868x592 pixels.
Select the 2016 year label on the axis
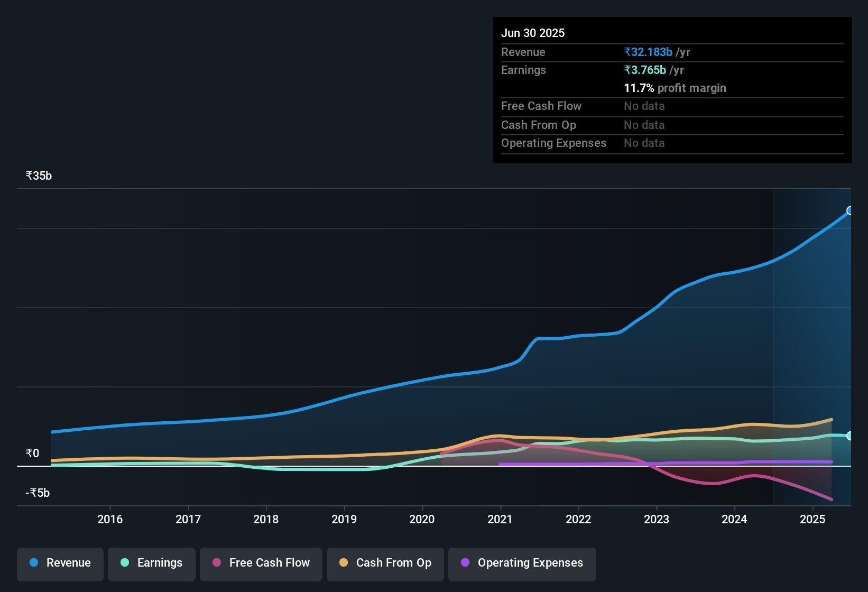(x=110, y=520)
